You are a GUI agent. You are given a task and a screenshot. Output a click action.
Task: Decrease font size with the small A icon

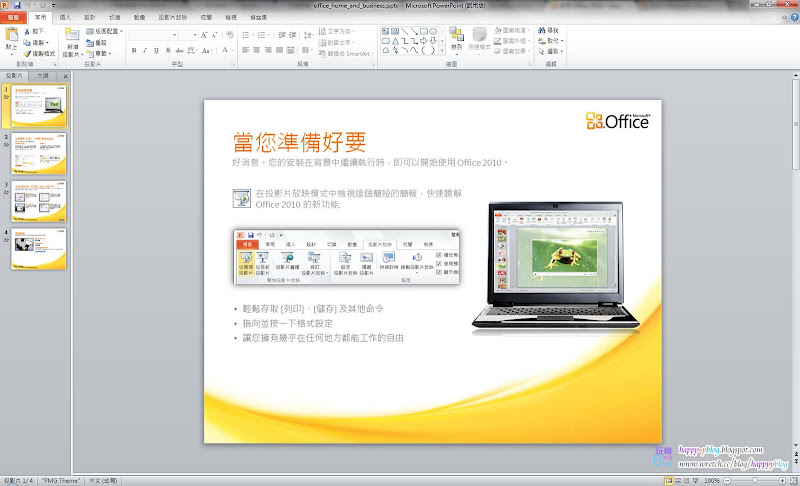click(x=214, y=35)
